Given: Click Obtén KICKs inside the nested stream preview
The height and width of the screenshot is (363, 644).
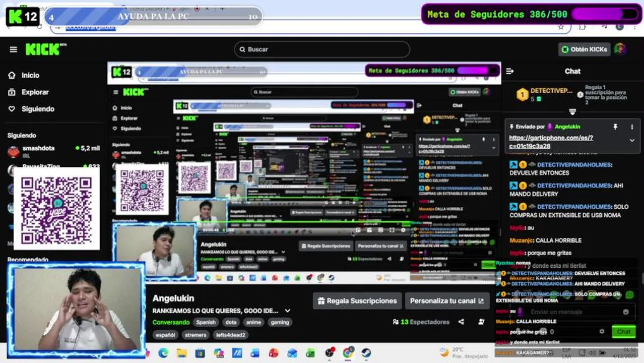Looking at the screenshot, I should 465,92.
